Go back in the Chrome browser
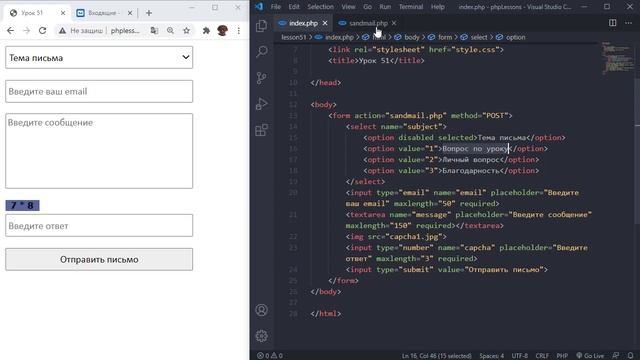 pos(11,31)
